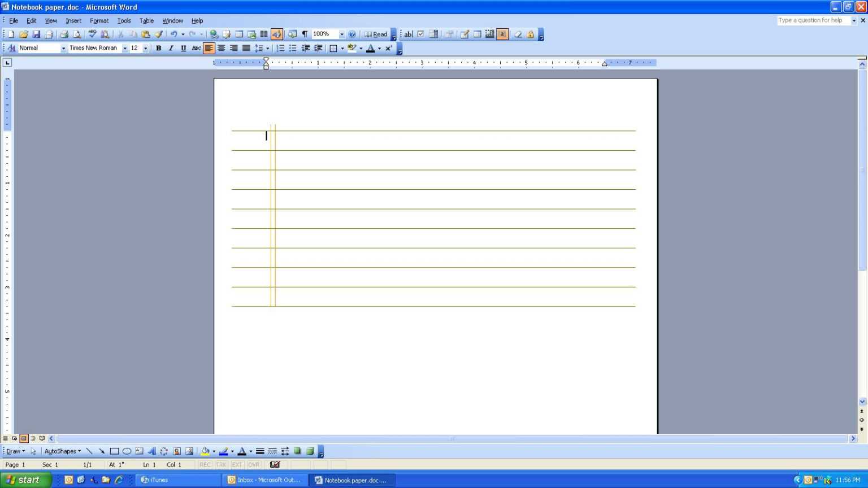The height and width of the screenshot is (488, 868).
Task: Click the Spelling and Grammar check icon
Action: [x=92, y=34]
